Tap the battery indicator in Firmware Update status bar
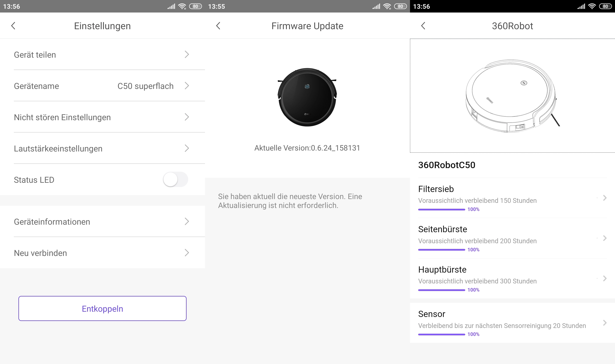 [401, 6]
